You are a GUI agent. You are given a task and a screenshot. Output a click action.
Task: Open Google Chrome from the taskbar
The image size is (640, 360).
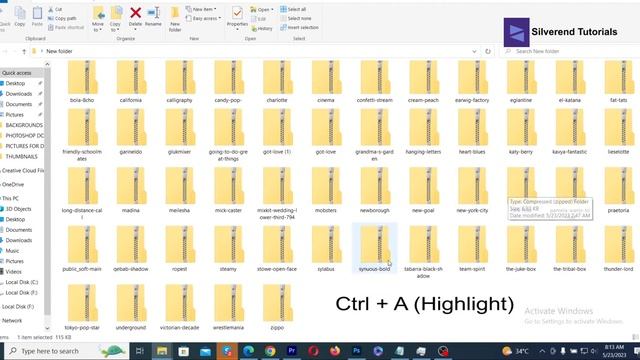(270, 351)
